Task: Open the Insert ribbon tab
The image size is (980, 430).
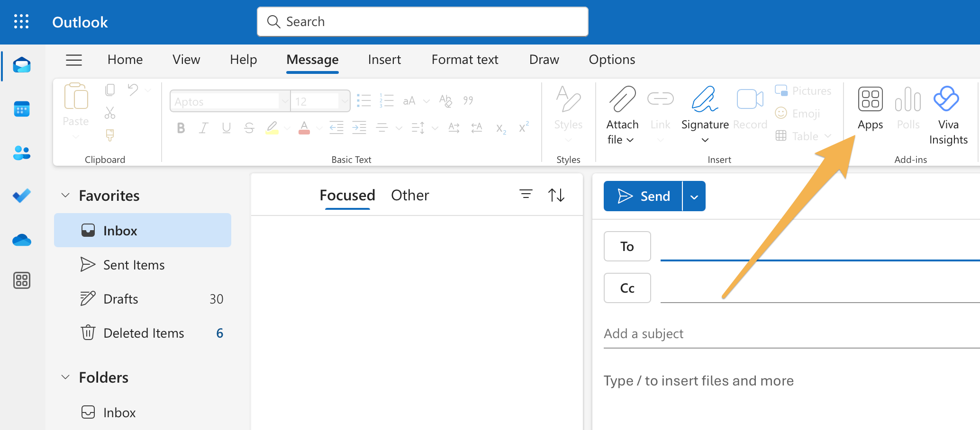Action: (384, 60)
